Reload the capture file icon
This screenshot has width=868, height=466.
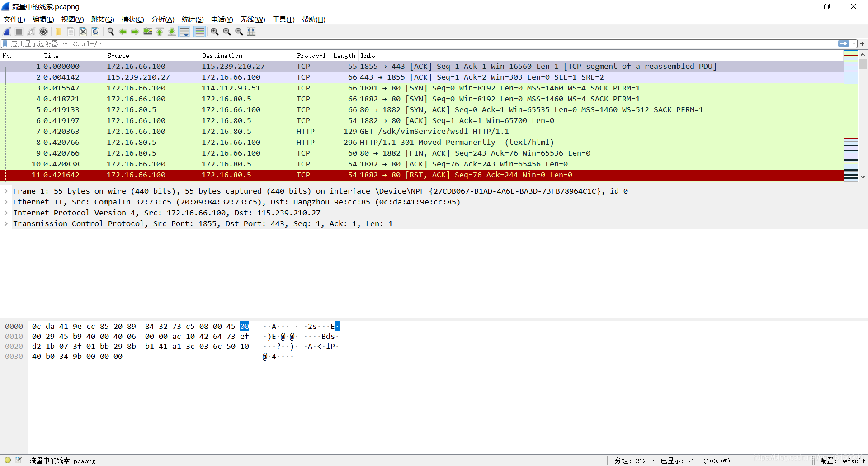click(95, 32)
